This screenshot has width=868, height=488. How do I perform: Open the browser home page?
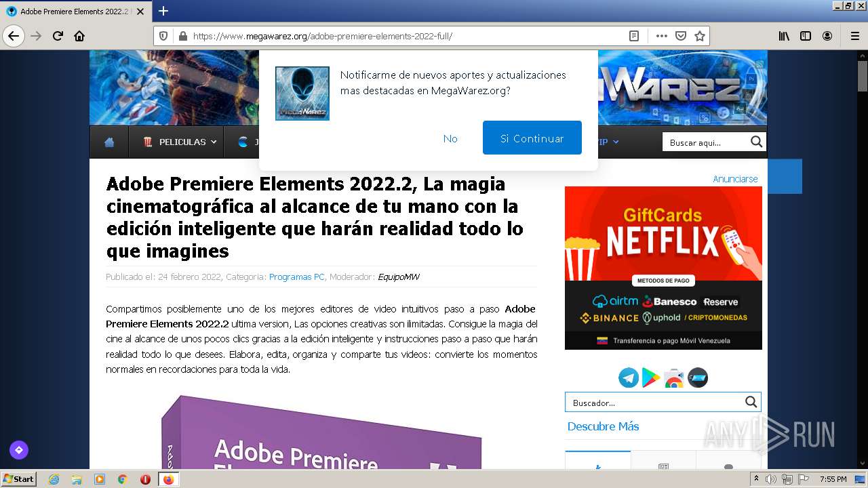click(x=79, y=36)
